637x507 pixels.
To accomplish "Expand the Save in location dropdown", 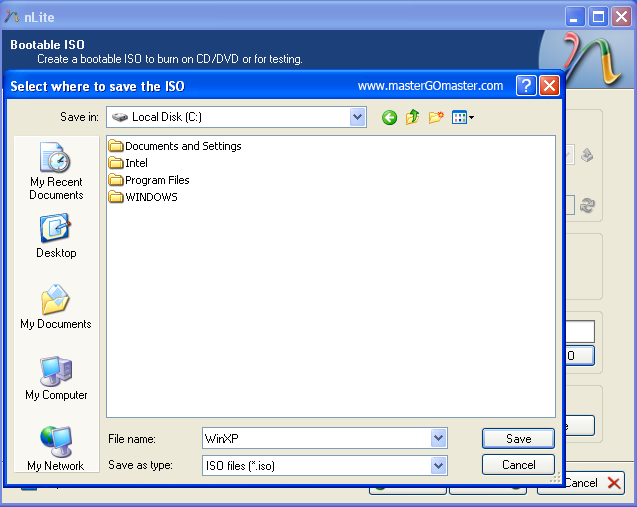I will 358,117.
